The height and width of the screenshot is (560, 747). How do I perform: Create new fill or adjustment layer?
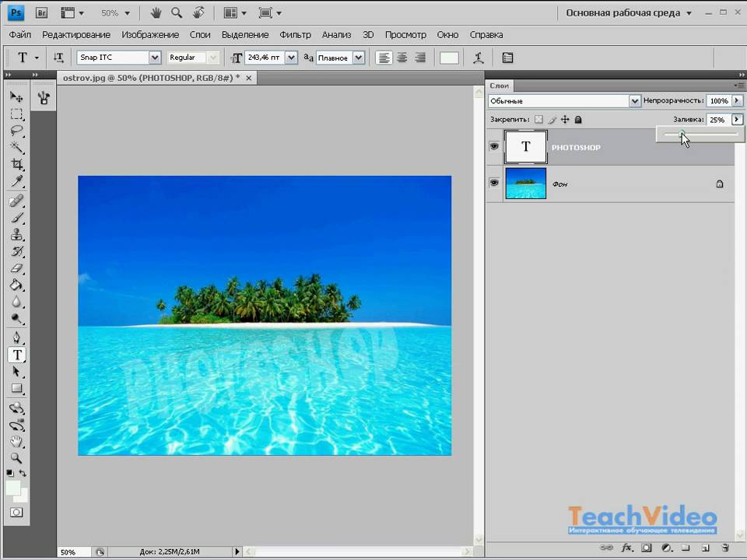pyautogui.click(x=667, y=548)
